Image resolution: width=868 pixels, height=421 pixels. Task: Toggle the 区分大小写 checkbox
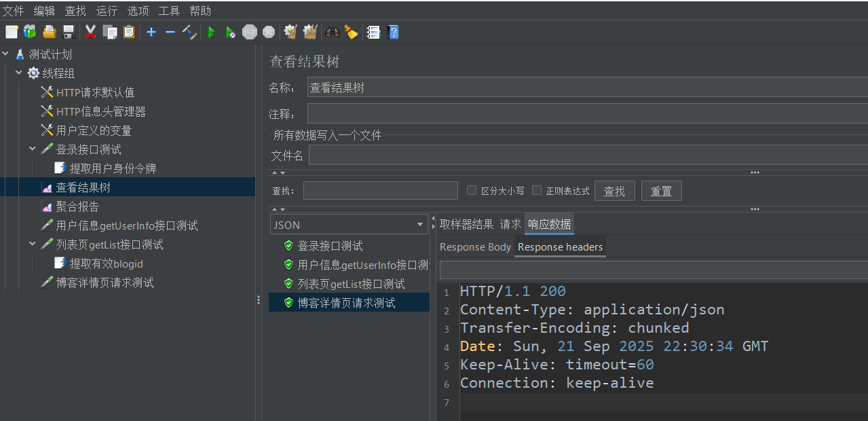point(472,191)
